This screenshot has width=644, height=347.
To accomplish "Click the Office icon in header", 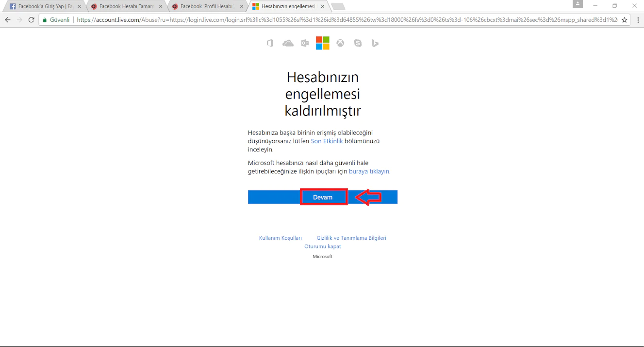I will (270, 43).
